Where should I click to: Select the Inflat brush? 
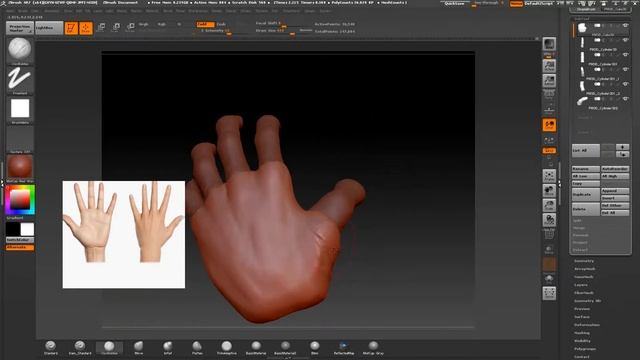168,348
